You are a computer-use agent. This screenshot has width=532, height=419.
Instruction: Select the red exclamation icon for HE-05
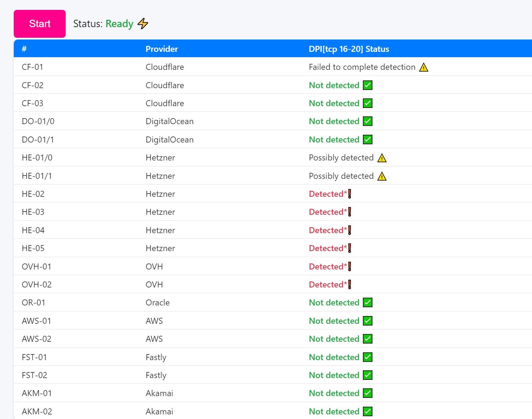349,248
